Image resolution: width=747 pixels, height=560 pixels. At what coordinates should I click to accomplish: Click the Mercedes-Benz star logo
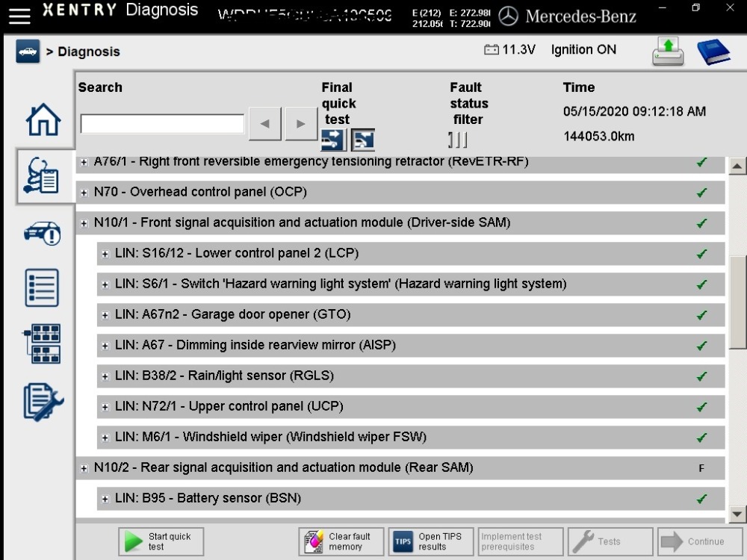point(508,16)
